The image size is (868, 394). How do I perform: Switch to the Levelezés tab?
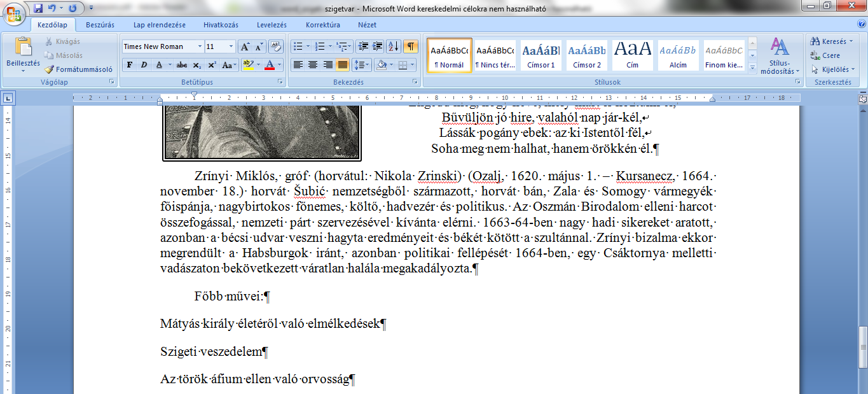272,25
